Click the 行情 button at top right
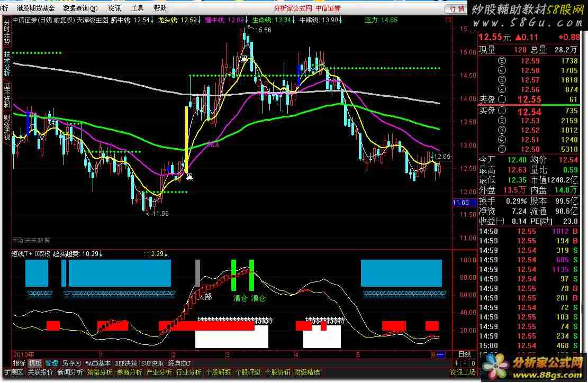This screenshot has height=383, width=588. (456, 8)
